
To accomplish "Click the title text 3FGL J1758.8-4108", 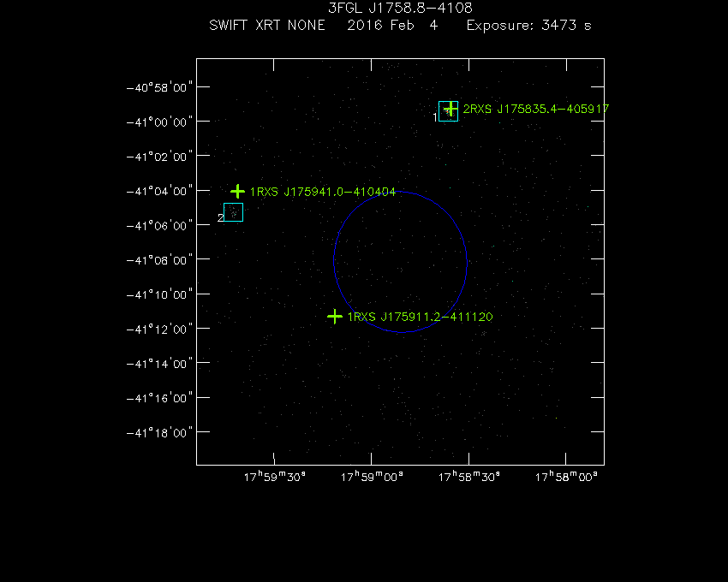I will click(400, 8).
